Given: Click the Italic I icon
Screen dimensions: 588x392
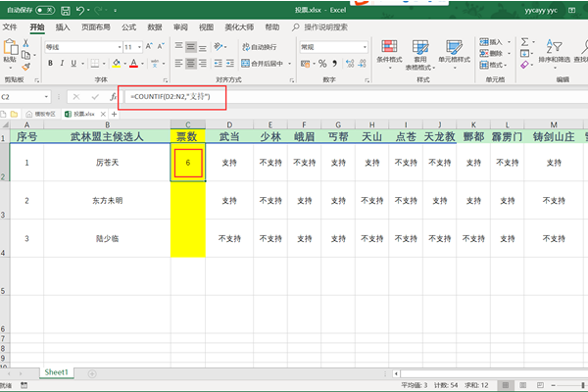Looking at the screenshot, I should (x=61, y=63).
